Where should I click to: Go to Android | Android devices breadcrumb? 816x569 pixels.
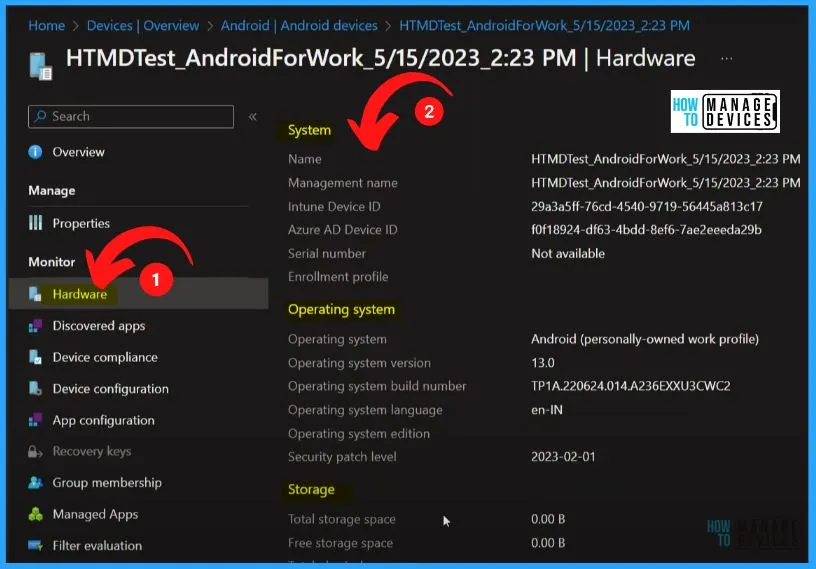pos(299,26)
